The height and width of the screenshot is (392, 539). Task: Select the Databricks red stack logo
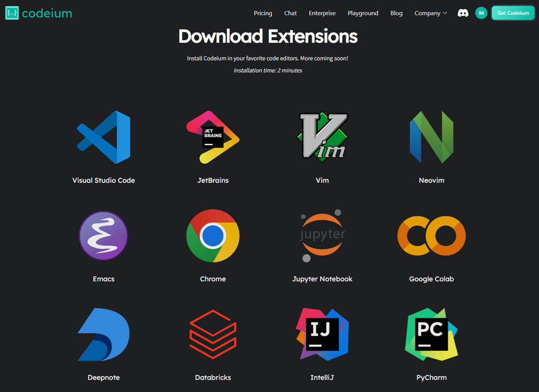tap(213, 334)
